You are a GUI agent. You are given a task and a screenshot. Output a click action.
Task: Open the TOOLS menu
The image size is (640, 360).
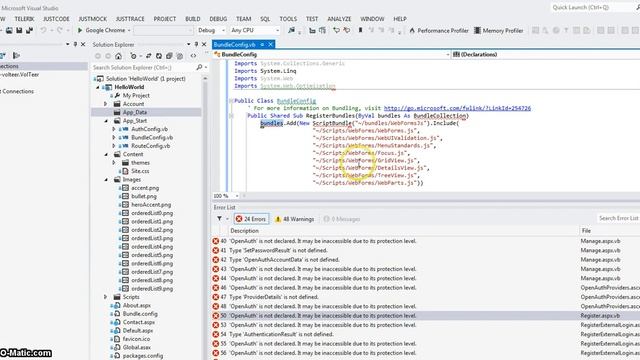pyautogui.click(x=288, y=19)
